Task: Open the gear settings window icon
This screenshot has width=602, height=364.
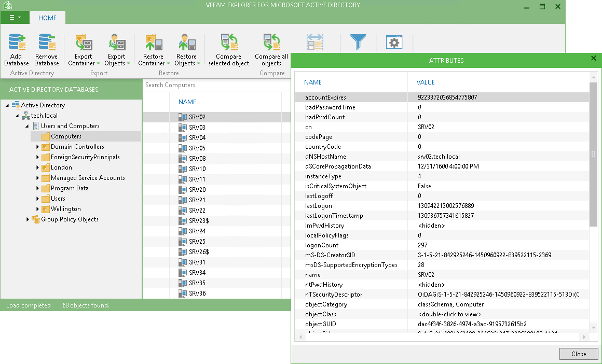Action: [394, 42]
